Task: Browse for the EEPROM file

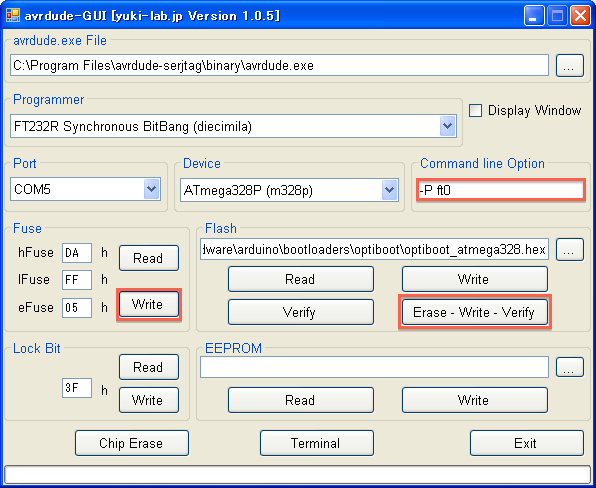Action: pyautogui.click(x=569, y=367)
